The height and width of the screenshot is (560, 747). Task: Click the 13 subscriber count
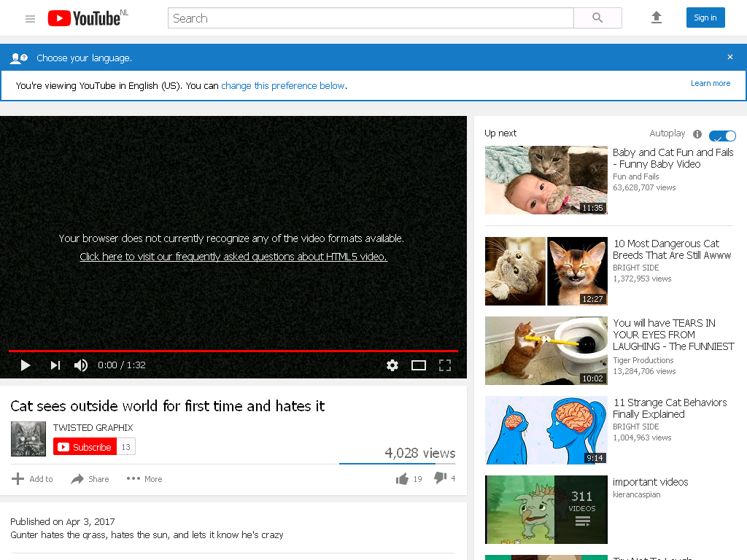click(x=125, y=447)
